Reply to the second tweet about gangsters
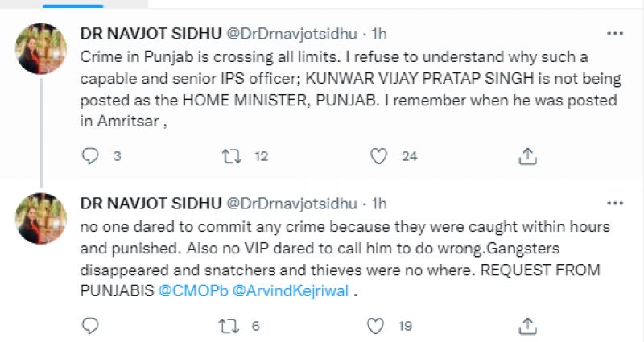The height and width of the screenshot is (342, 644). pyautogui.click(x=91, y=325)
